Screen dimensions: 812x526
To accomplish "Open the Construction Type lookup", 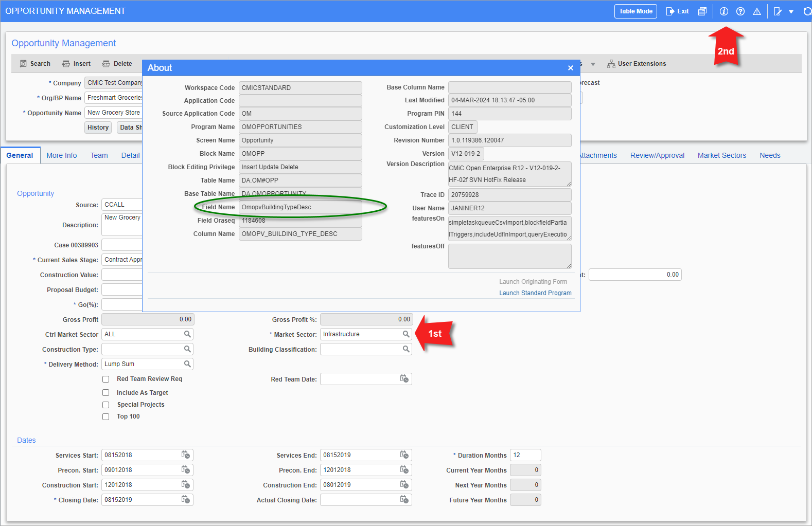I will (187, 349).
